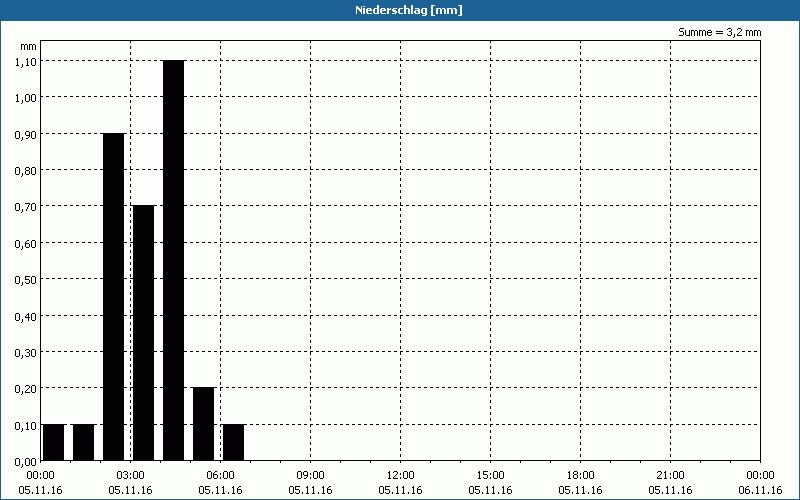Click the x-axis time label 03:00
Viewport: 800px width, 500px height.
(x=130, y=476)
